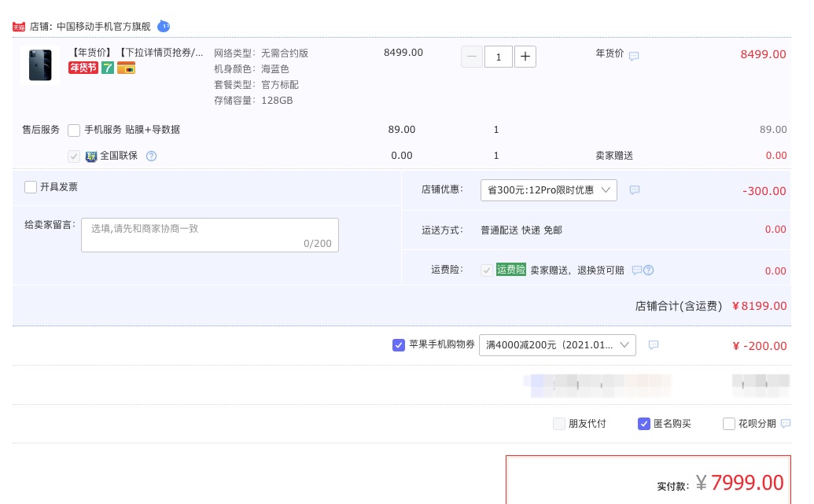Click the 运费险 checkbox
The height and width of the screenshot is (504, 814).
point(486,270)
